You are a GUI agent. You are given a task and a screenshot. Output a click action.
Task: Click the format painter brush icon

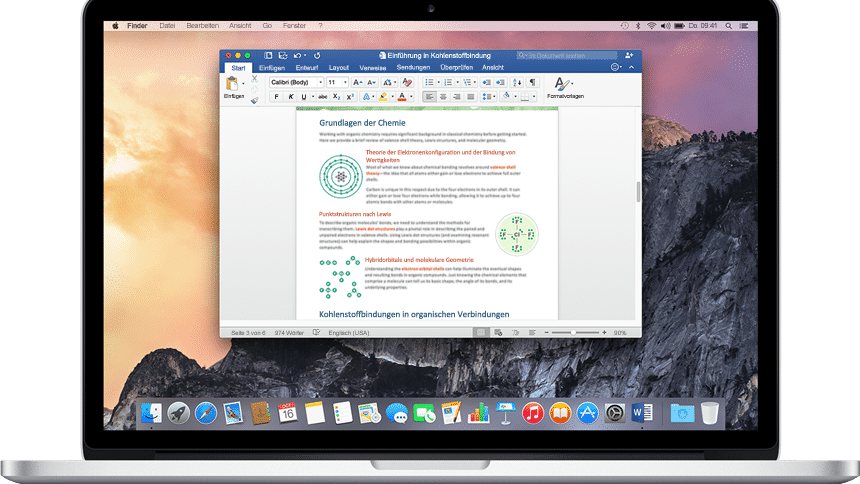pyautogui.click(x=254, y=100)
